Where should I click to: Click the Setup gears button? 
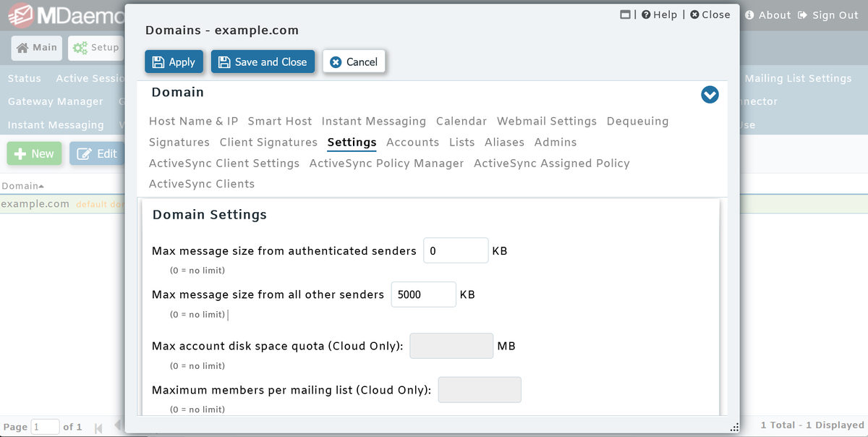coord(96,48)
